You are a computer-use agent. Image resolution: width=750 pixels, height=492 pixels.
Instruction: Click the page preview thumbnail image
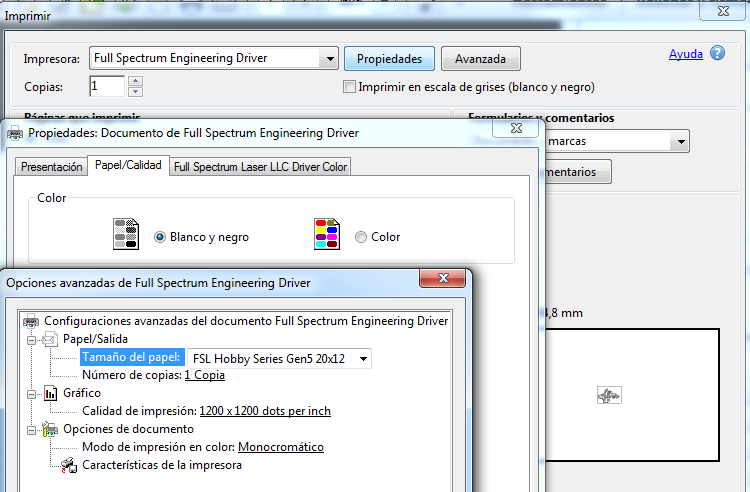coord(609,395)
